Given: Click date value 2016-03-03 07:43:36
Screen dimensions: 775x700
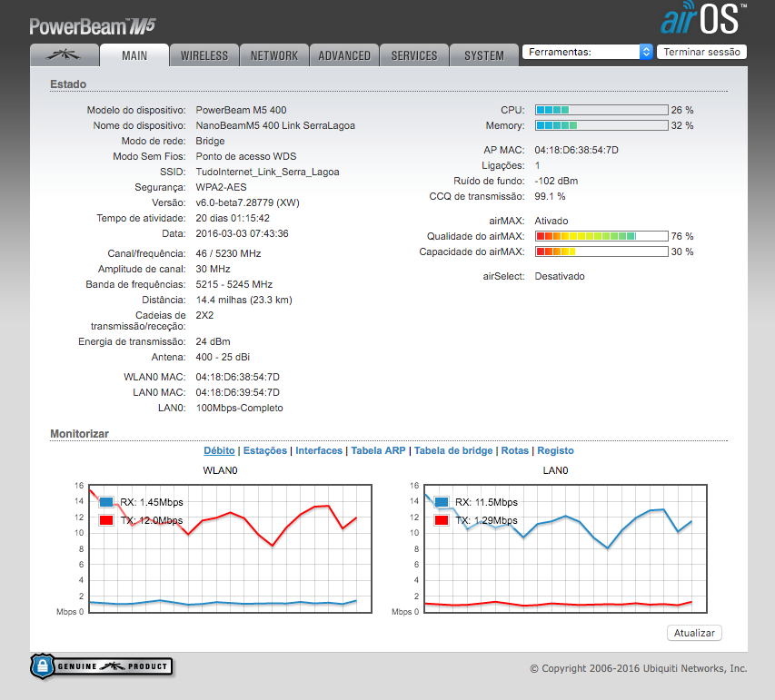Looking at the screenshot, I should [x=243, y=233].
